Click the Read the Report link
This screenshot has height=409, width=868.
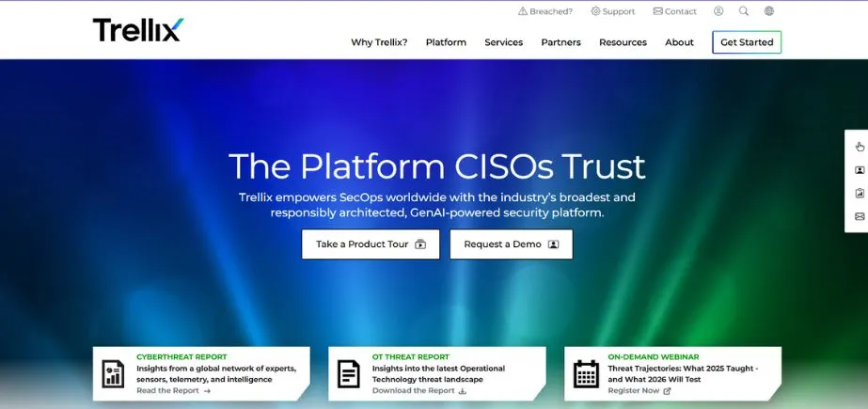click(x=167, y=391)
